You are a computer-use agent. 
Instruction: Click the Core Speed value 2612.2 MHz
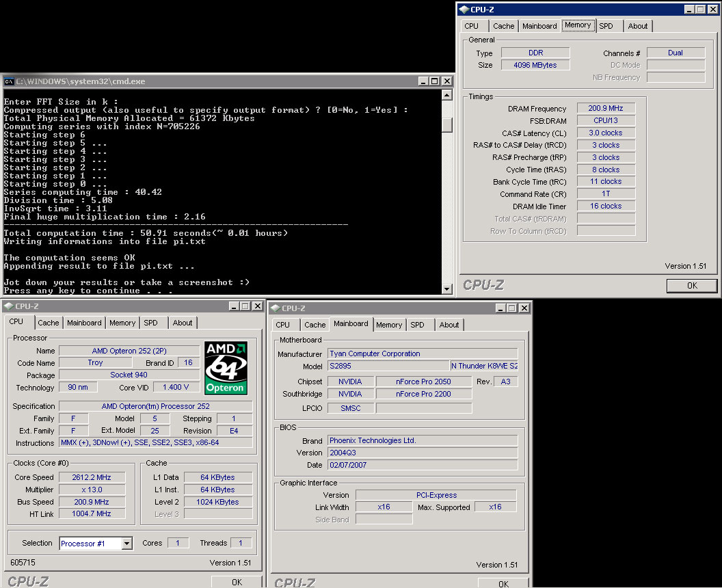(x=92, y=477)
